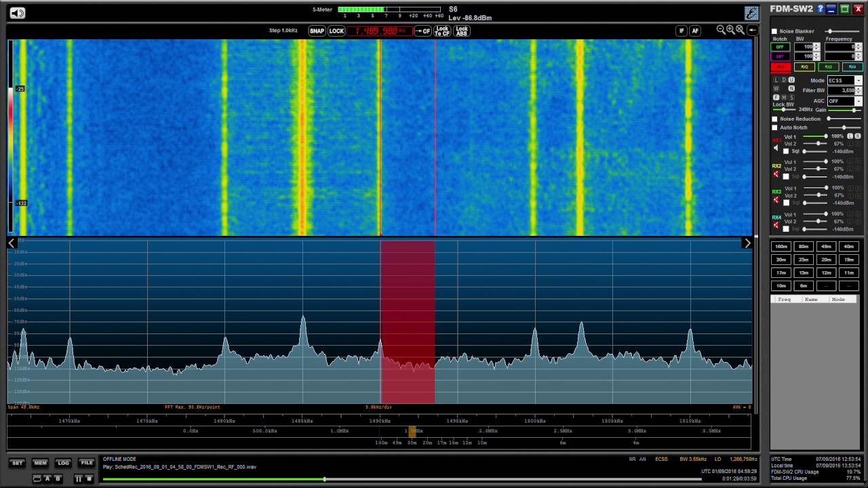Unmute the RX3 speaker icon

(x=776, y=199)
